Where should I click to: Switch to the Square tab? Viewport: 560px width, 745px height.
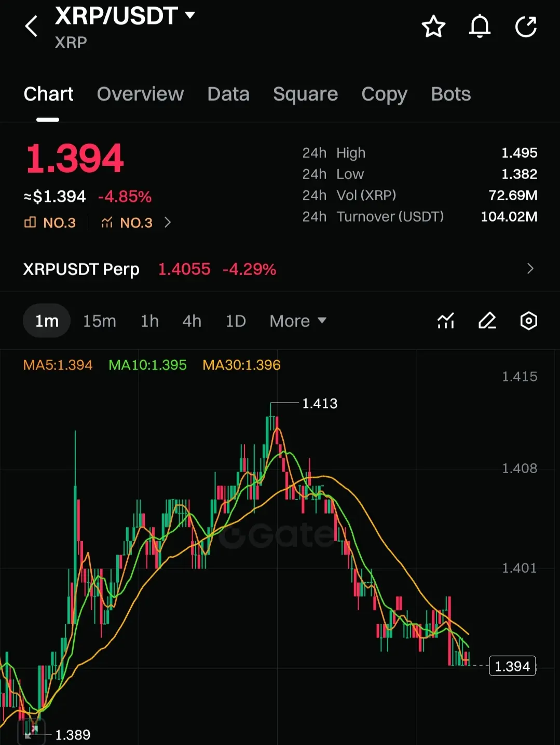pos(305,94)
